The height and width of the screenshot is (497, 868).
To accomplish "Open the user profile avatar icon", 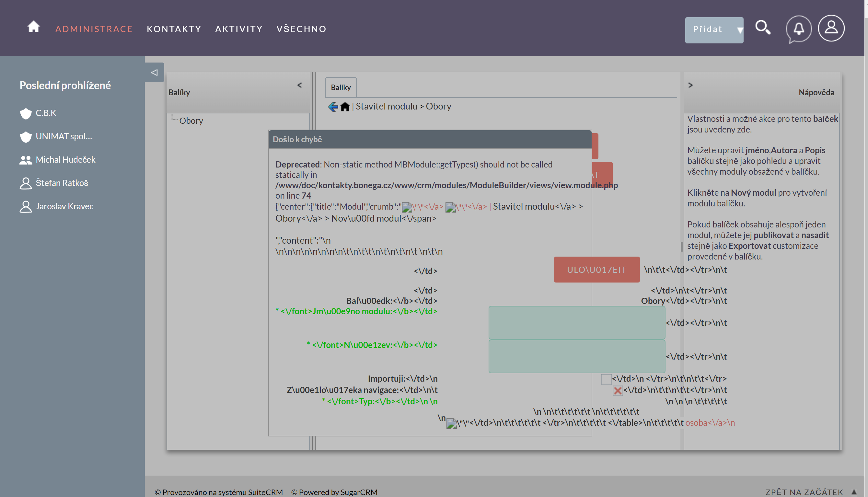I will 831,28.
